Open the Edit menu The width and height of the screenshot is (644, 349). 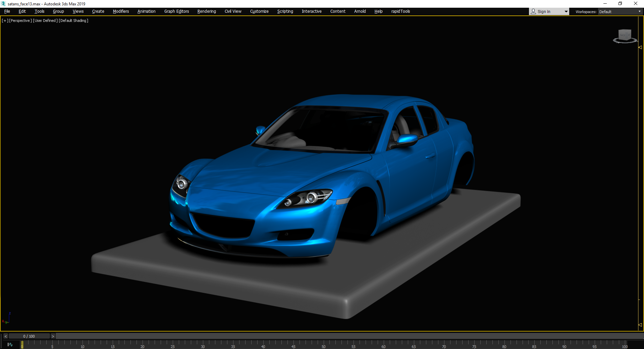click(x=22, y=11)
